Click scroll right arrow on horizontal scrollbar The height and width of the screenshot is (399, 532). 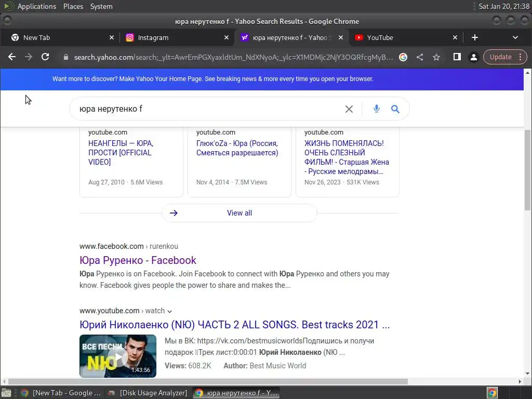[x=520, y=382]
